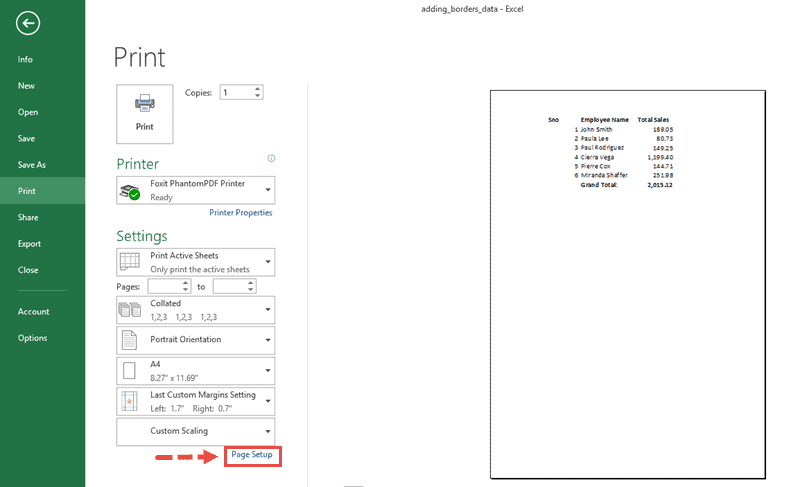Click the Print Active Sheets grid icon

tap(130, 261)
